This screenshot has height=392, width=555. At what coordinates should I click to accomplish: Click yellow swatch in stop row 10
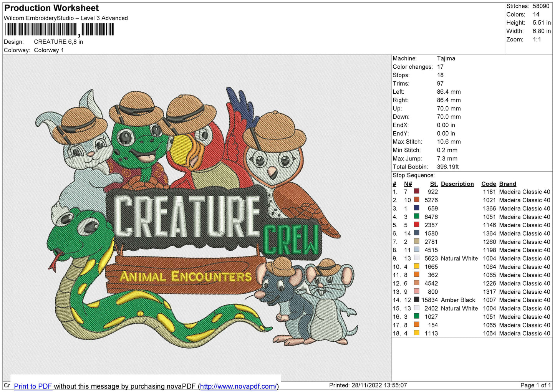click(416, 266)
